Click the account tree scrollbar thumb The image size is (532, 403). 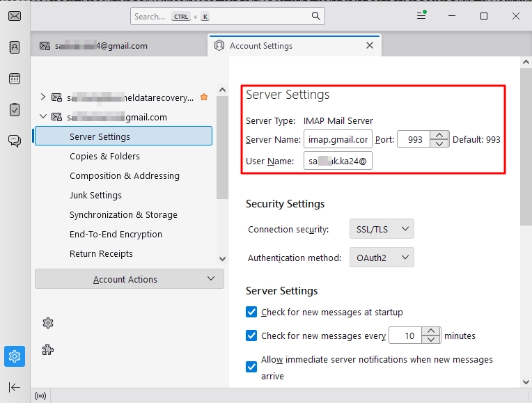click(222, 148)
